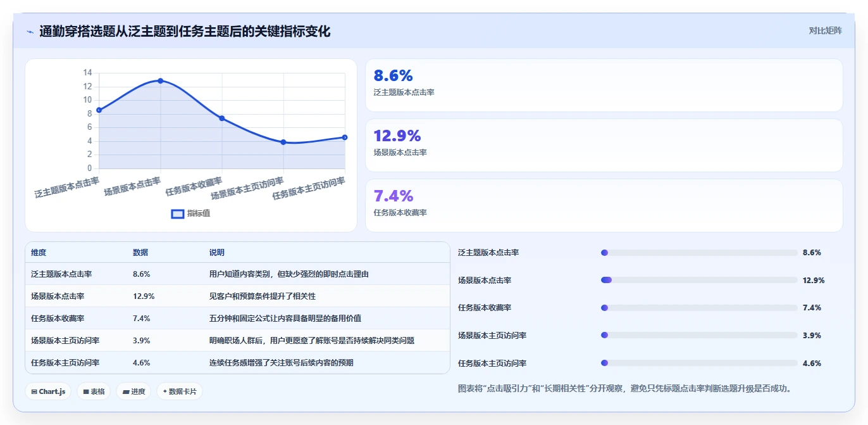Screen dimensions: 868x425
Task: Click table cell 场景版本主页访问率
Action: coord(65,340)
